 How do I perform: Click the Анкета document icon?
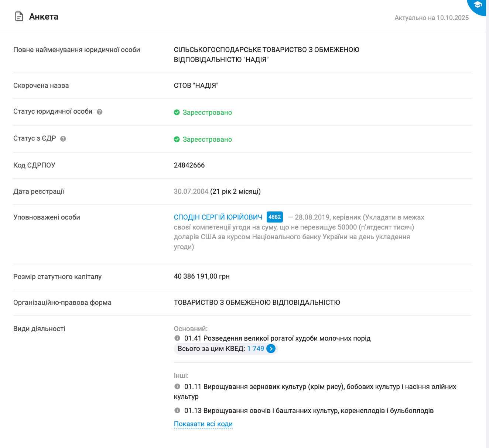[x=19, y=17]
